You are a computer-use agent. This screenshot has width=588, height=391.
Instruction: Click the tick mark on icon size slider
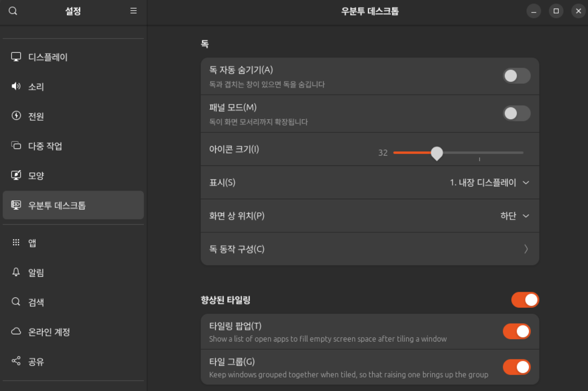(x=480, y=159)
